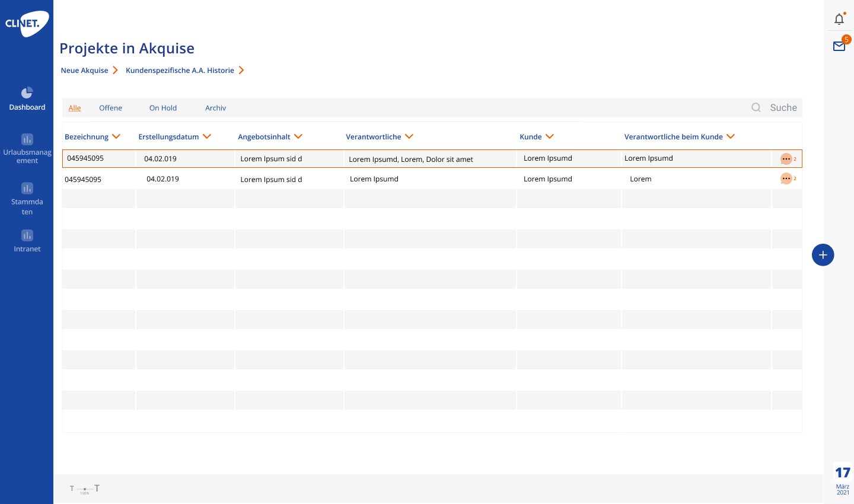Switch to the Offene tab
This screenshot has height=504, width=854.
click(110, 108)
